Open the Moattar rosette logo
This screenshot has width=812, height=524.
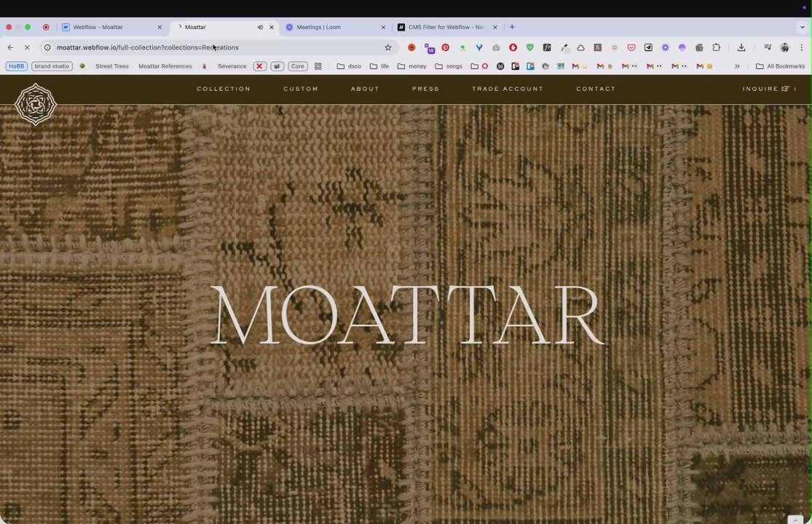(x=35, y=104)
